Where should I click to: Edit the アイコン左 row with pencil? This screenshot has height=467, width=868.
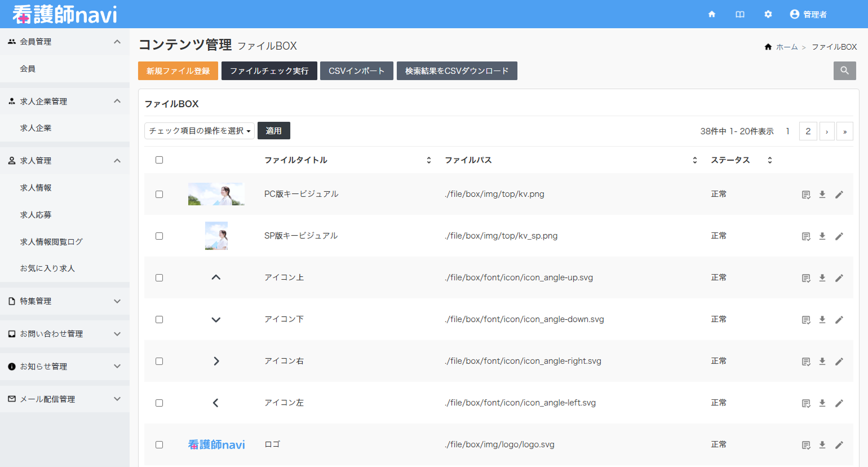coord(839,403)
